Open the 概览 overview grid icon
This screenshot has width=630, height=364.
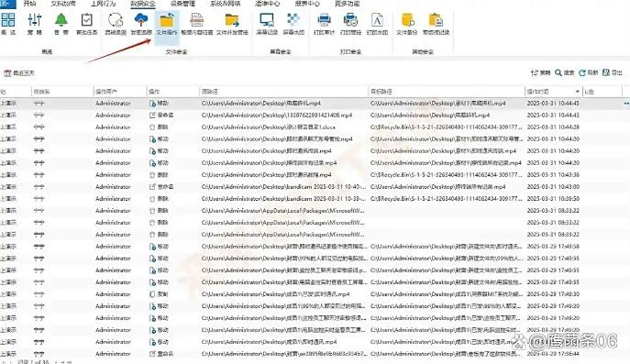click(x=8, y=19)
